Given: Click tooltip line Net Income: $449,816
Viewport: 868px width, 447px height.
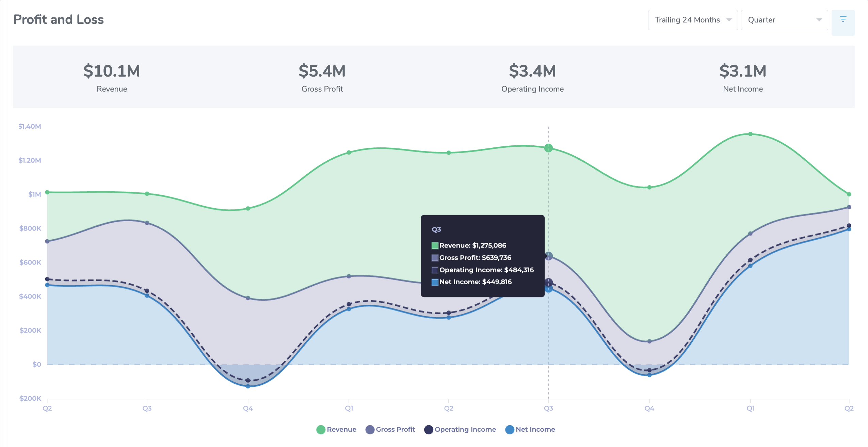Looking at the screenshot, I should coord(471,282).
